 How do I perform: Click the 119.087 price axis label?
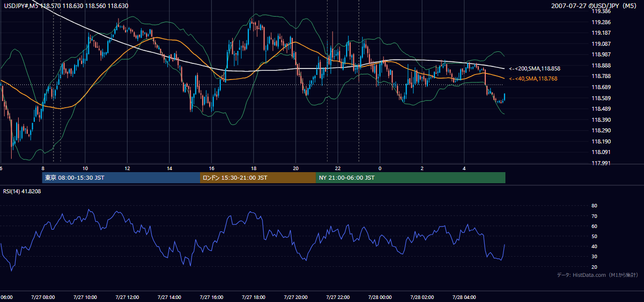(601, 44)
